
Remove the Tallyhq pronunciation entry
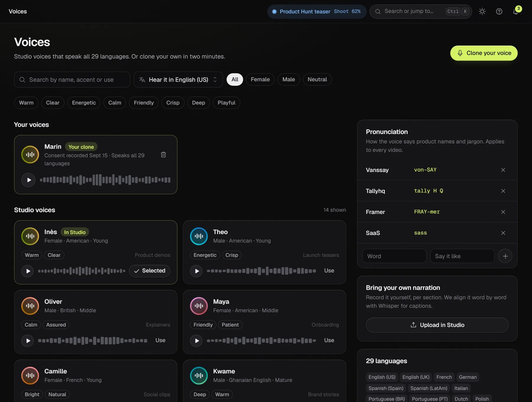503,191
